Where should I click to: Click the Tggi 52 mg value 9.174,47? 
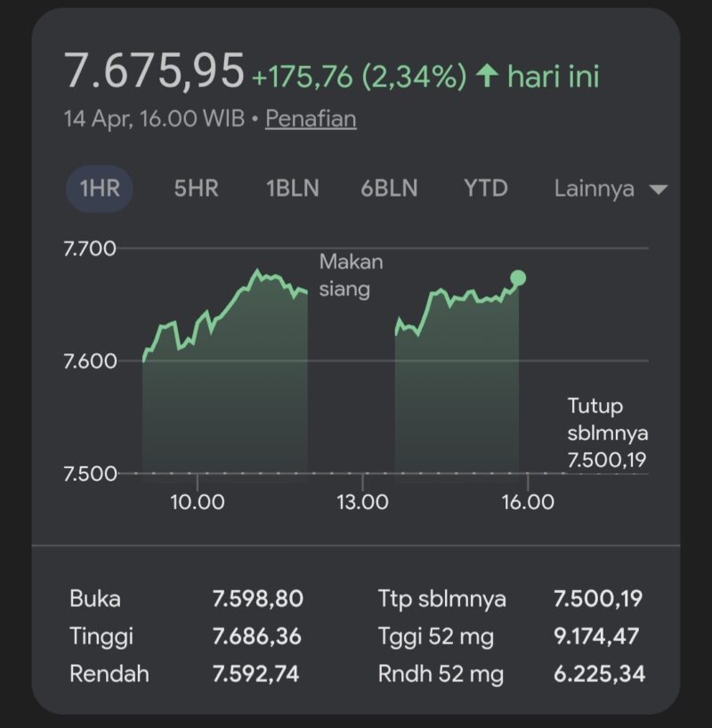point(598,635)
